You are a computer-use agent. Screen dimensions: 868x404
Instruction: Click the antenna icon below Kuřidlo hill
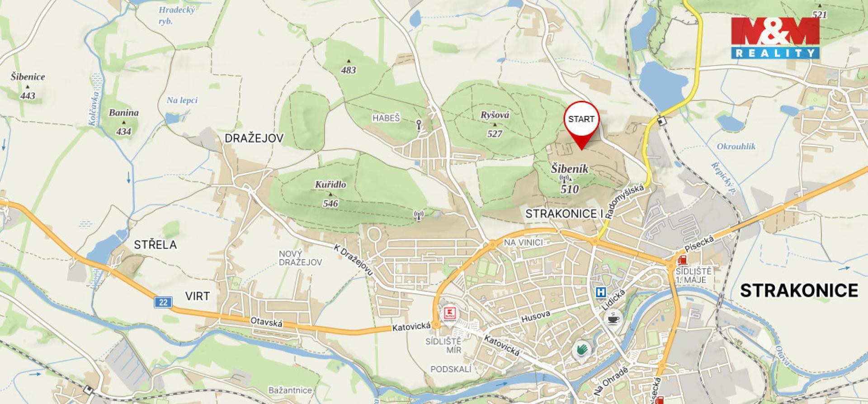pyautogui.click(x=419, y=215)
